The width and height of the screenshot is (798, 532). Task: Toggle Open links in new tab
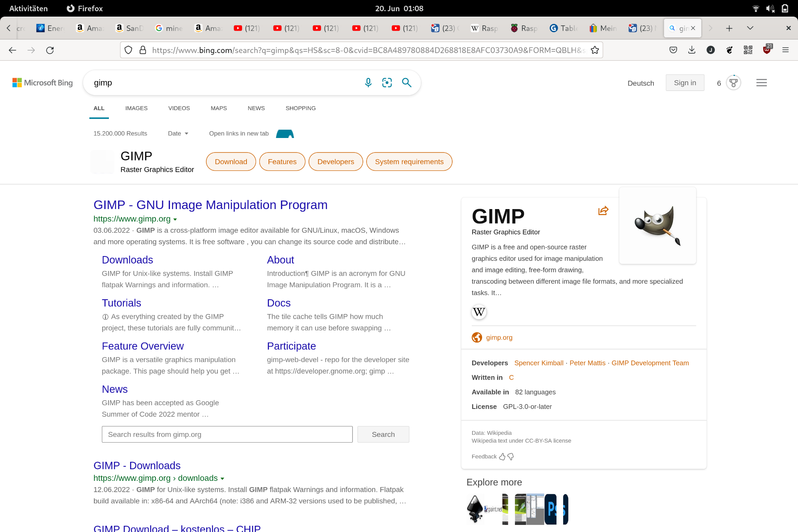(285, 133)
